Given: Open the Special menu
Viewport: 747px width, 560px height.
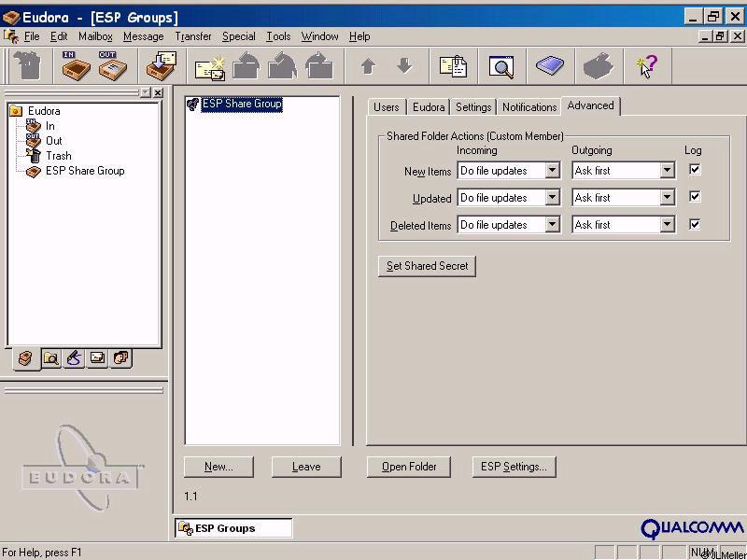Looking at the screenshot, I should pyautogui.click(x=239, y=36).
